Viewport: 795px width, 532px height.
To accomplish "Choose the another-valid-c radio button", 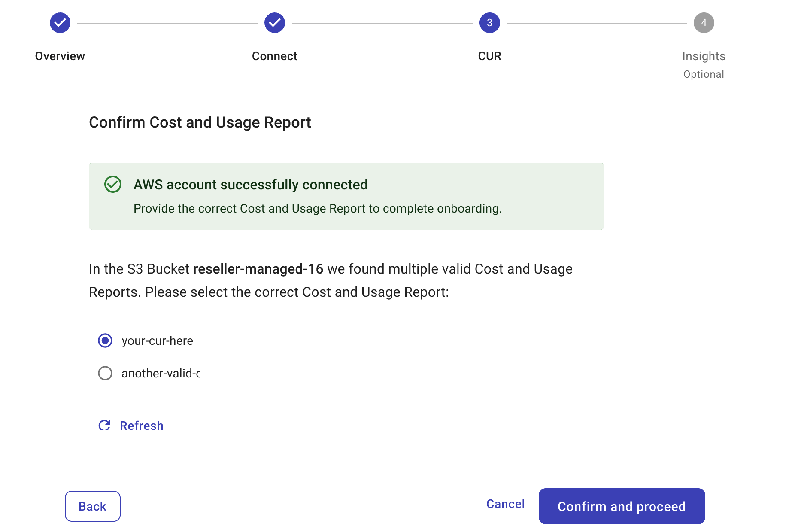I will 105,373.
